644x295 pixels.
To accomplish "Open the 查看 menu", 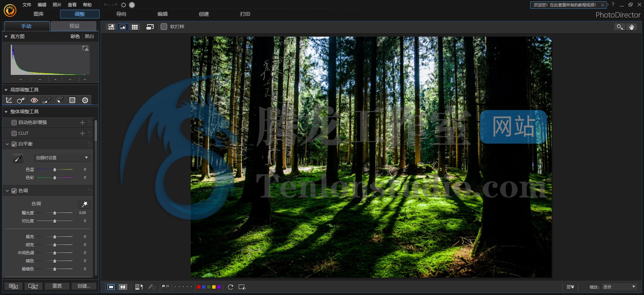I will click(72, 5).
